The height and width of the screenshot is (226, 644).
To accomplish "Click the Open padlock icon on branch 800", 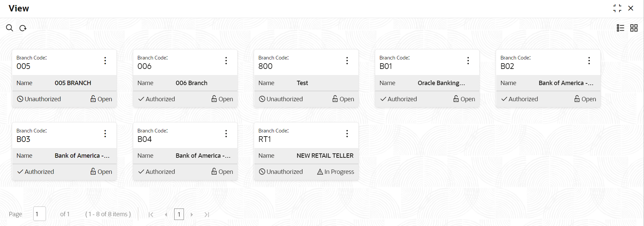I will 335,99.
